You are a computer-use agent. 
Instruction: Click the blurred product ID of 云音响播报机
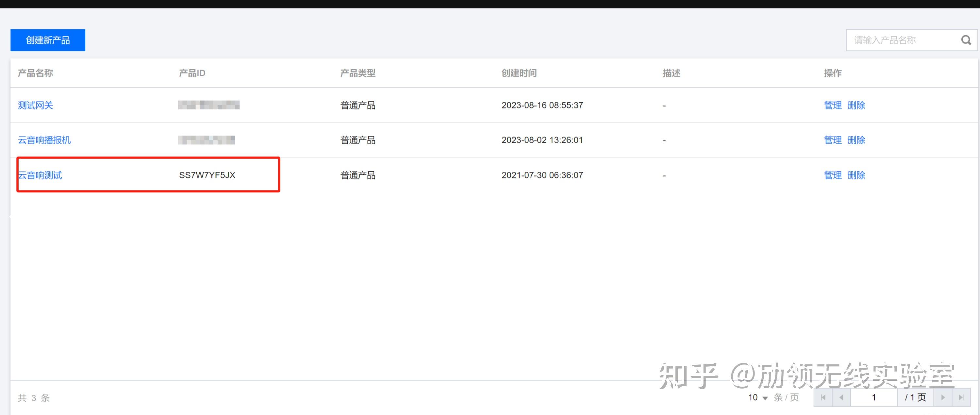tap(207, 140)
